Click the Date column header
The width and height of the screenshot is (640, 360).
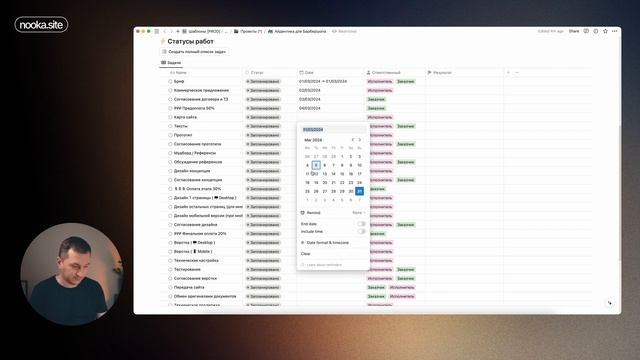click(307, 73)
